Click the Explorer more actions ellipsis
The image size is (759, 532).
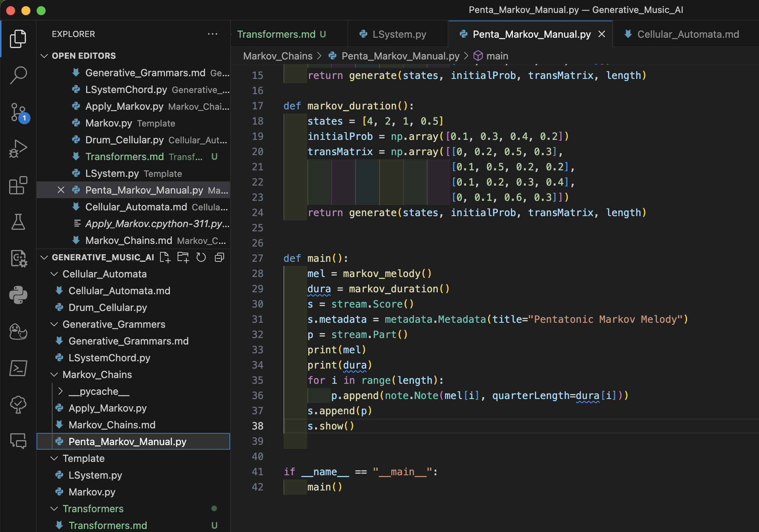pyautogui.click(x=213, y=34)
